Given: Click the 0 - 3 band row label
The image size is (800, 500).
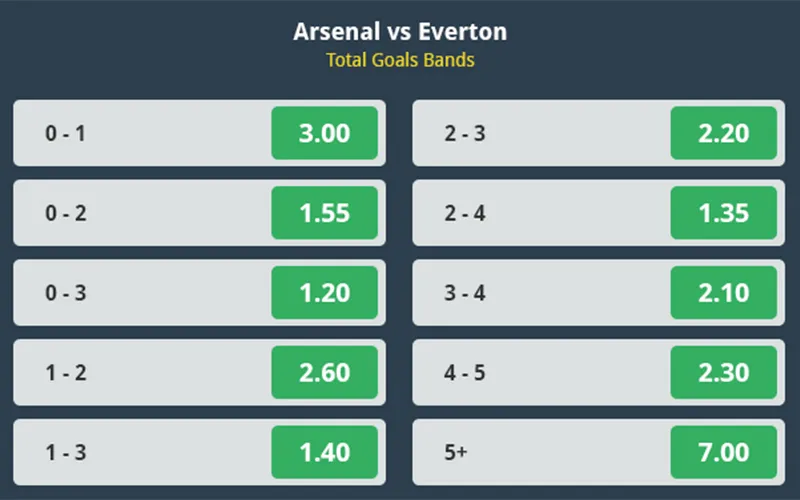Looking at the screenshot, I should 66,293.
